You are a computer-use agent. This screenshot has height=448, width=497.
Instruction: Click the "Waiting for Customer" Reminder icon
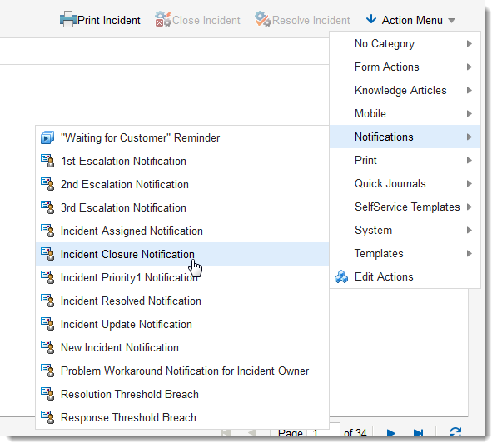[x=47, y=137]
